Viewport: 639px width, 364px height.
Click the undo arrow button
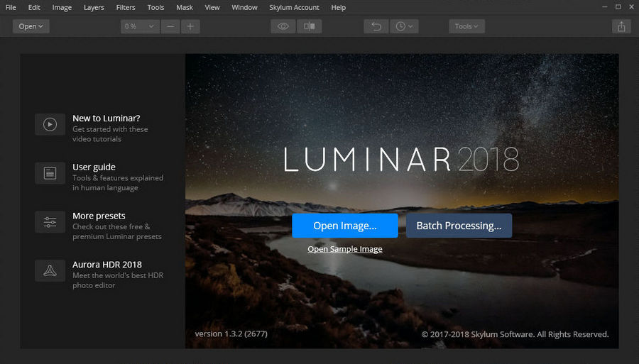[376, 26]
